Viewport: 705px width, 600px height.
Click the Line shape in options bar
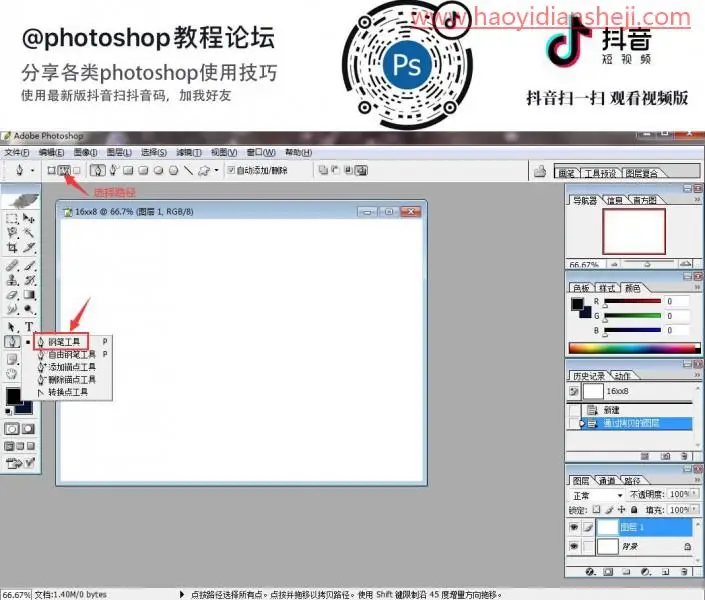coord(188,170)
